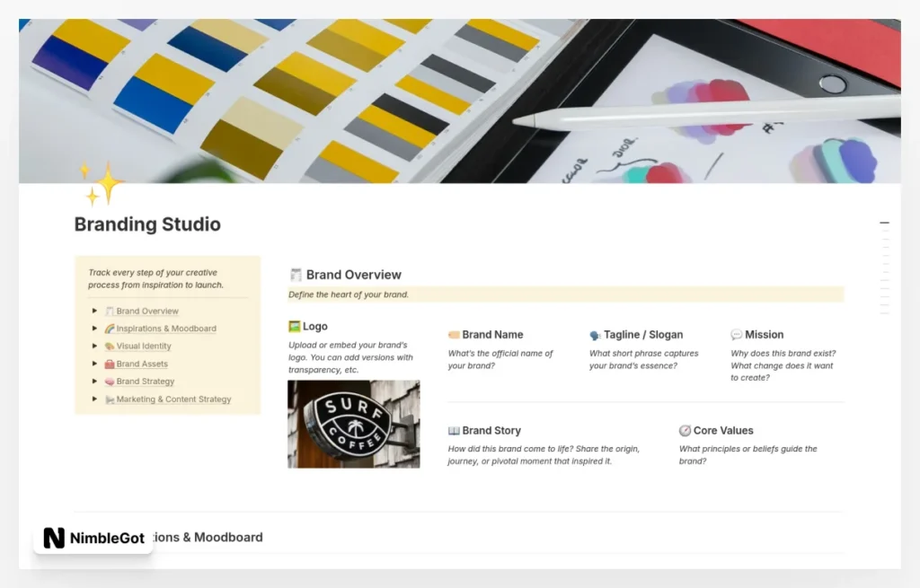Click the framed picture icon beside Logo
Screen dimensions: 920x588
click(294, 326)
